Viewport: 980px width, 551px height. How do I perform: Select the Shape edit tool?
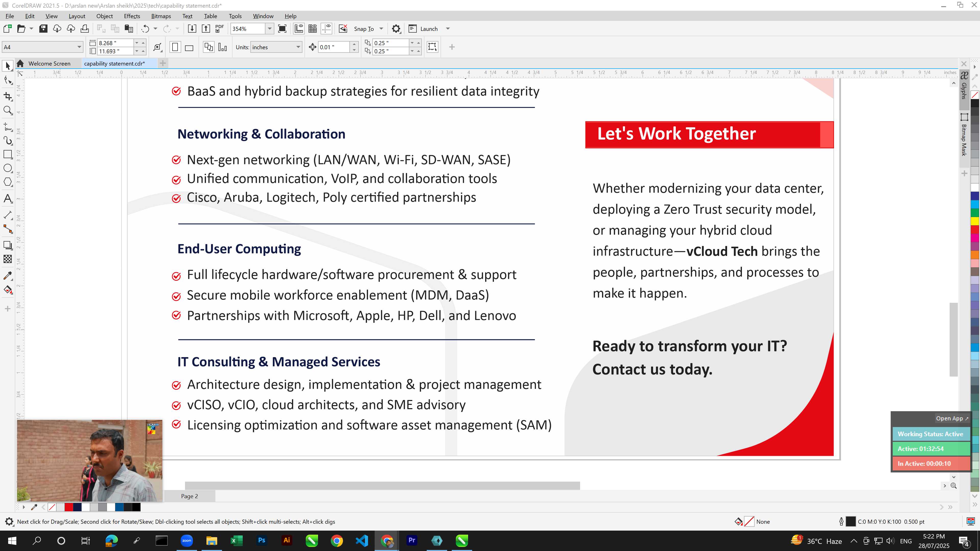coord(8,80)
